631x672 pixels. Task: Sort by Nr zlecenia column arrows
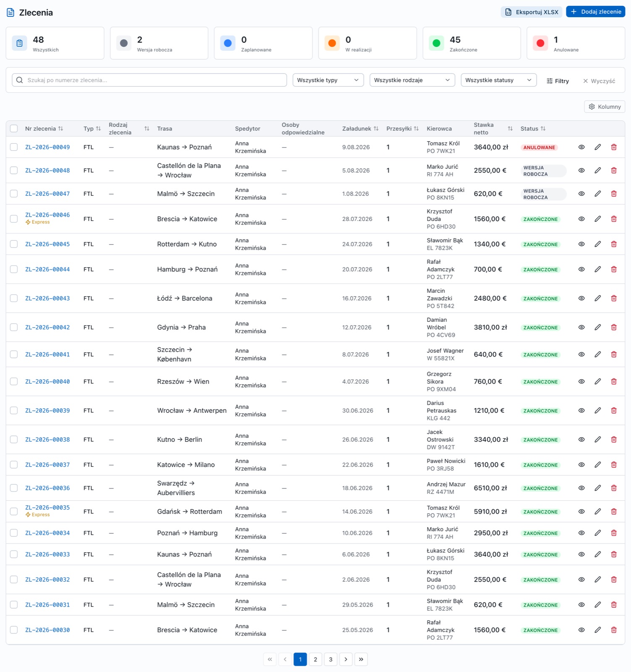[x=60, y=129]
